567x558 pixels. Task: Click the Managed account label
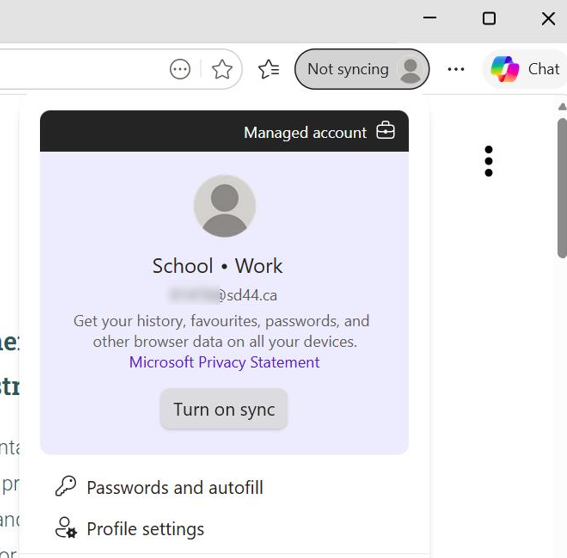(x=305, y=133)
